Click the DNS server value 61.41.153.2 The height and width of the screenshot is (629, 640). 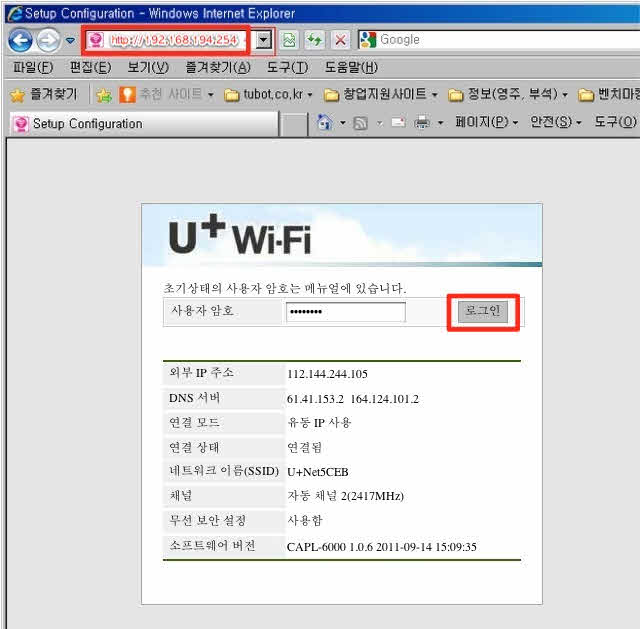point(315,399)
